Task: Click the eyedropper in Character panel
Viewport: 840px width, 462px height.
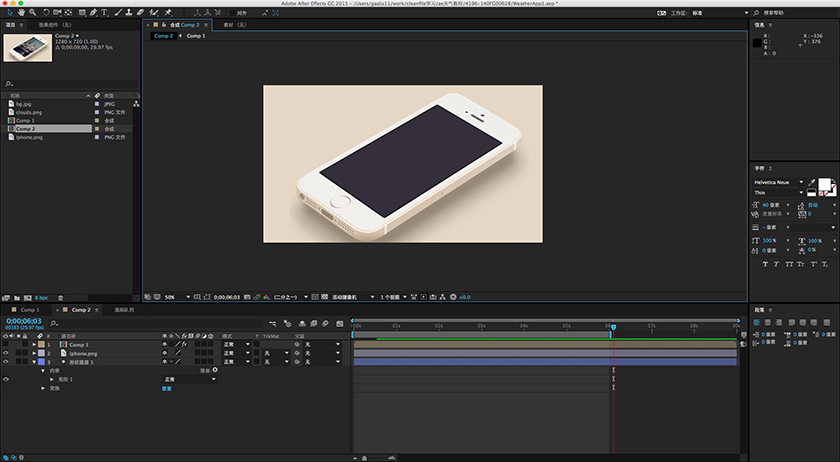Action: pos(812,183)
